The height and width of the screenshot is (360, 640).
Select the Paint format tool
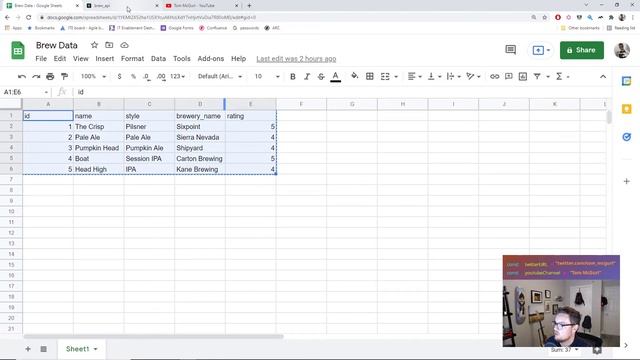pos(64,76)
